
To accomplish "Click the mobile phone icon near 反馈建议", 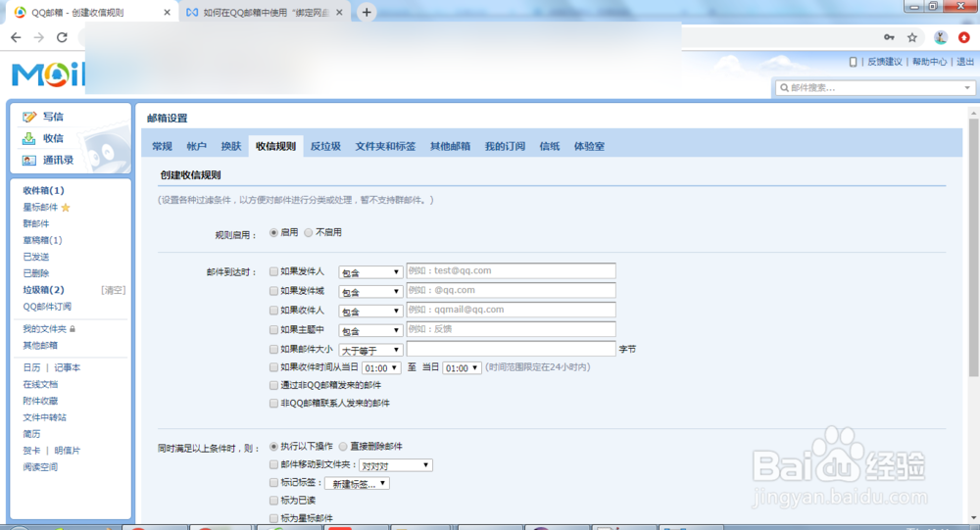I will [854, 62].
